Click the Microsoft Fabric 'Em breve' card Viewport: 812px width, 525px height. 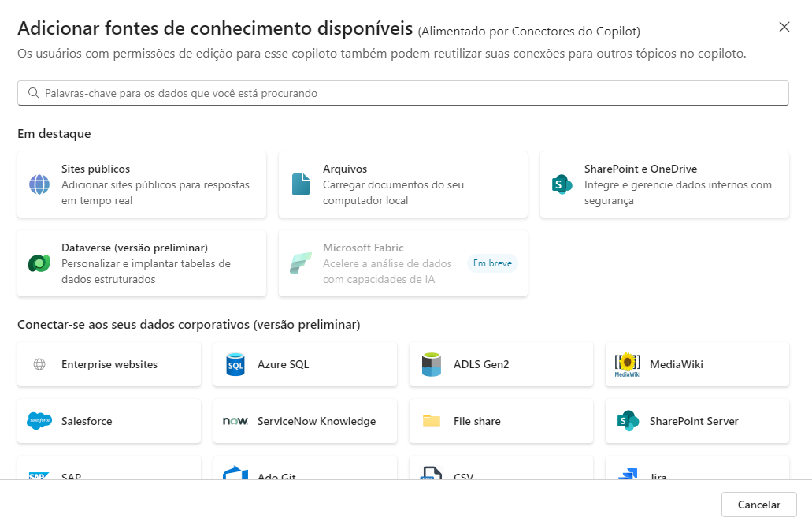402,262
